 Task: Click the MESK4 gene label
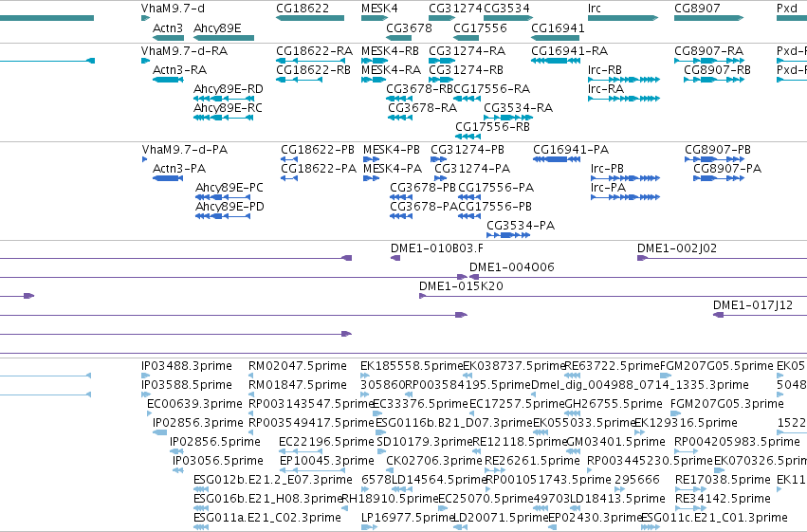379,9
